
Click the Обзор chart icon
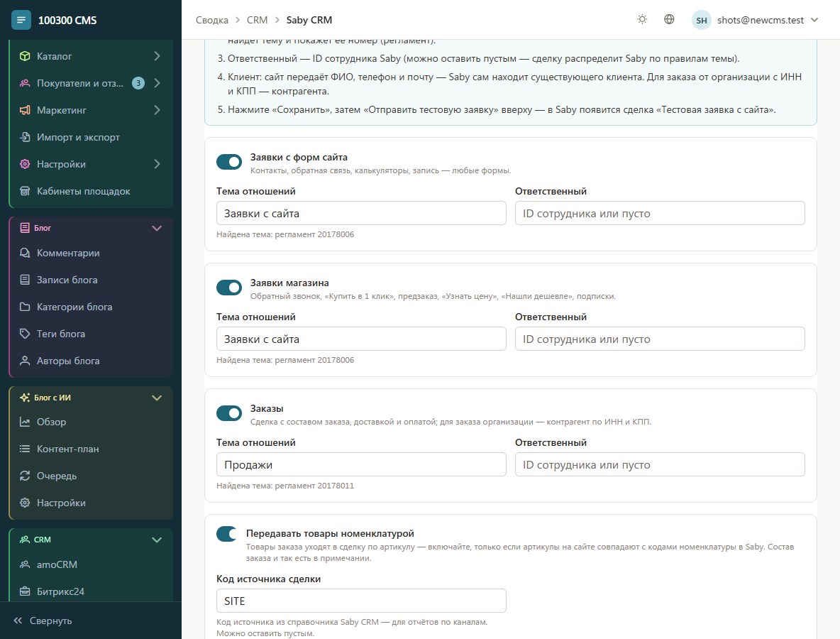point(25,422)
